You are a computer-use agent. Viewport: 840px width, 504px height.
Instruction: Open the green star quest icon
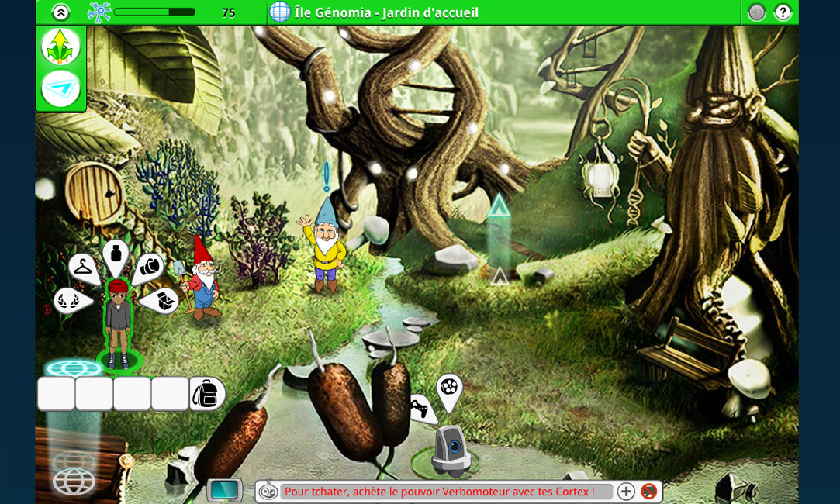point(60,47)
